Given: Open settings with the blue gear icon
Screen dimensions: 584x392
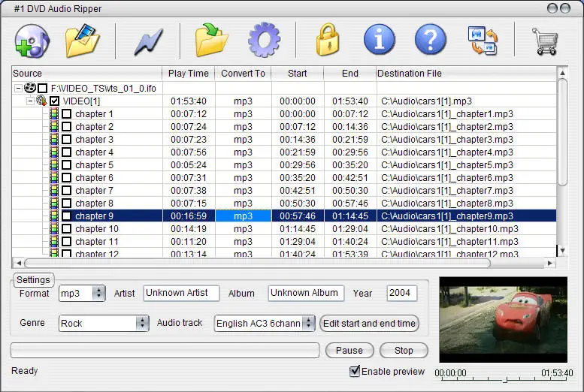Looking at the screenshot, I should 264,40.
